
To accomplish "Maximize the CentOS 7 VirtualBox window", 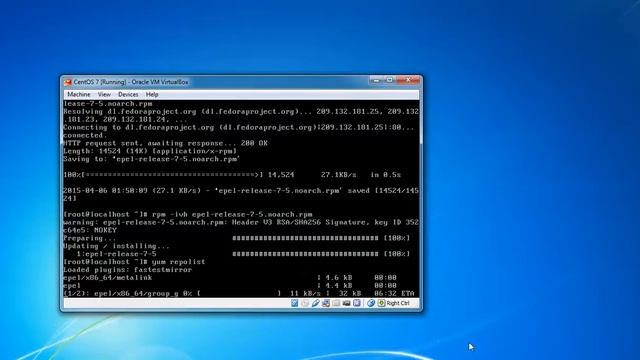I will (x=390, y=80).
